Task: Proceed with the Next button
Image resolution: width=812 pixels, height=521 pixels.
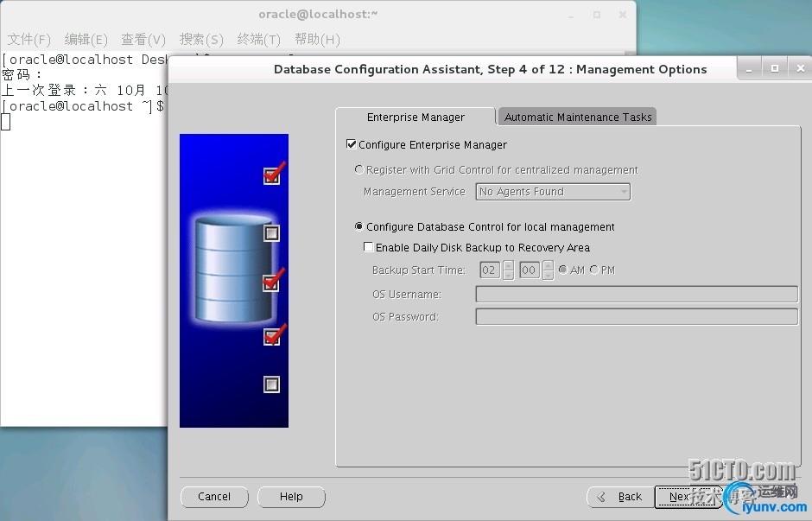Action: coord(688,497)
